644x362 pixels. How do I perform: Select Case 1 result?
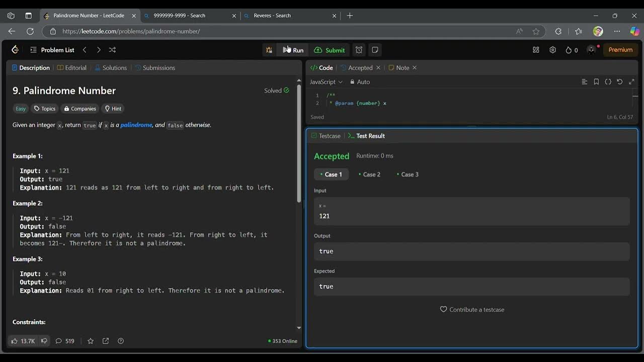(331, 174)
